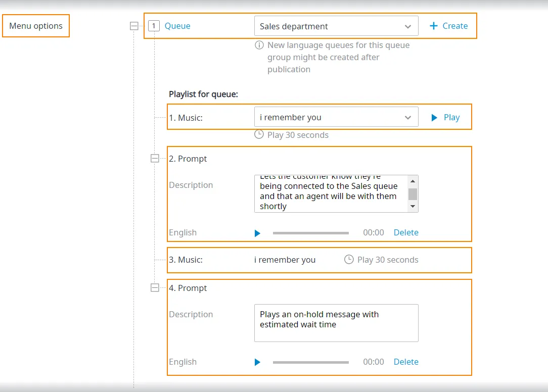Click the 3. Music label
Image resolution: width=548 pixels, height=392 pixels.
click(x=186, y=260)
